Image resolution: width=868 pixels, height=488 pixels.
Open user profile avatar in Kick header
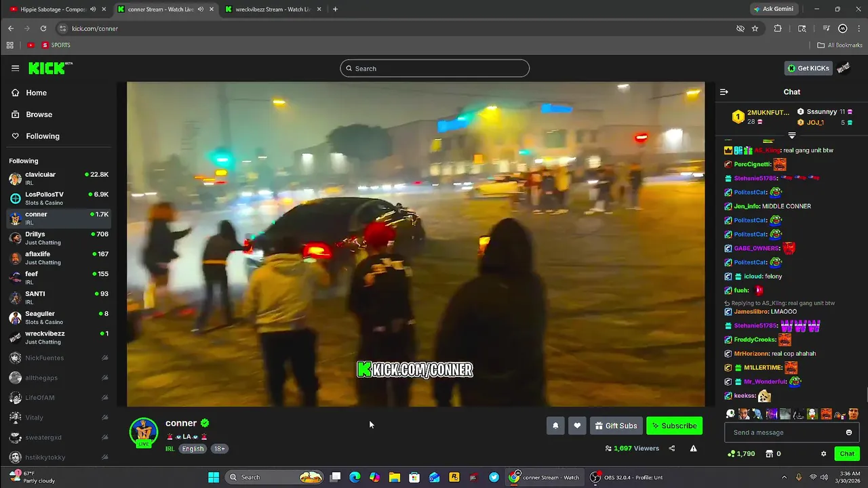(843, 68)
